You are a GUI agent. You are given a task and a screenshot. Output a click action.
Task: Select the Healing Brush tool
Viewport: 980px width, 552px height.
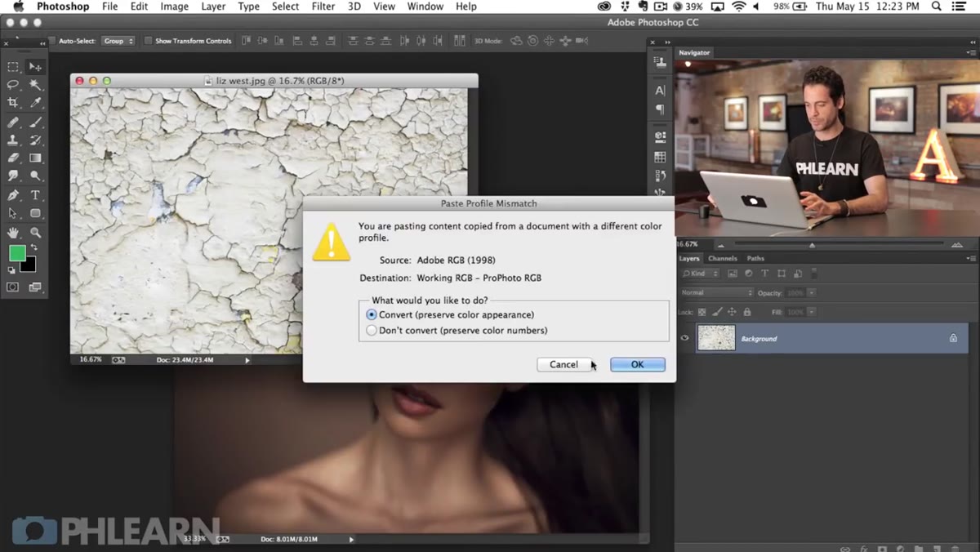(x=13, y=122)
